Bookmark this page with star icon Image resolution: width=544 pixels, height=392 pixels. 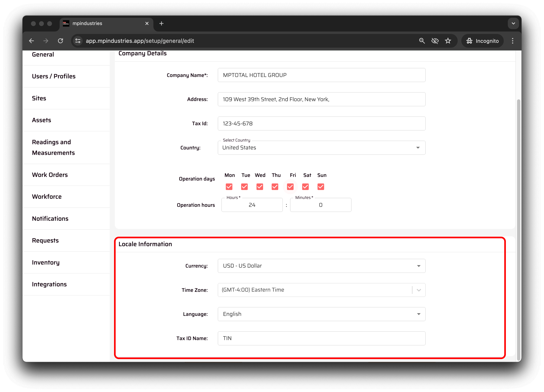448,41
